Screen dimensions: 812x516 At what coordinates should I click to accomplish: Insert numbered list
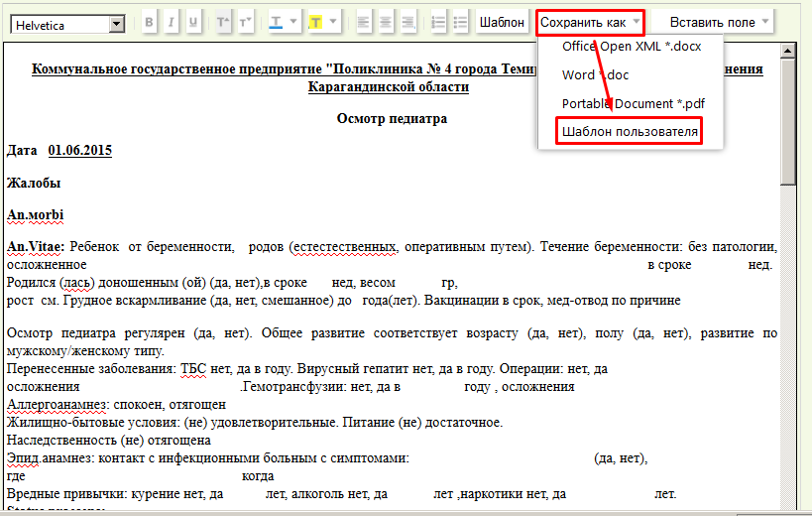438,22
